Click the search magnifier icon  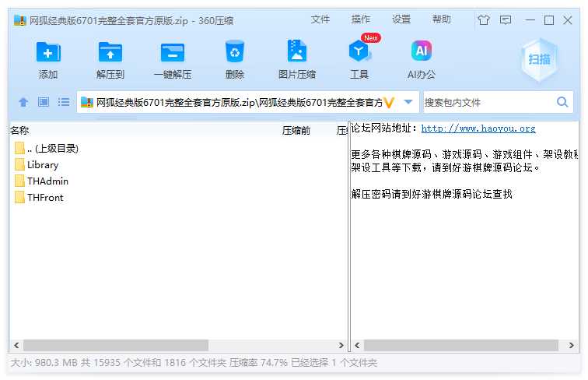click(x=562, y=102)
